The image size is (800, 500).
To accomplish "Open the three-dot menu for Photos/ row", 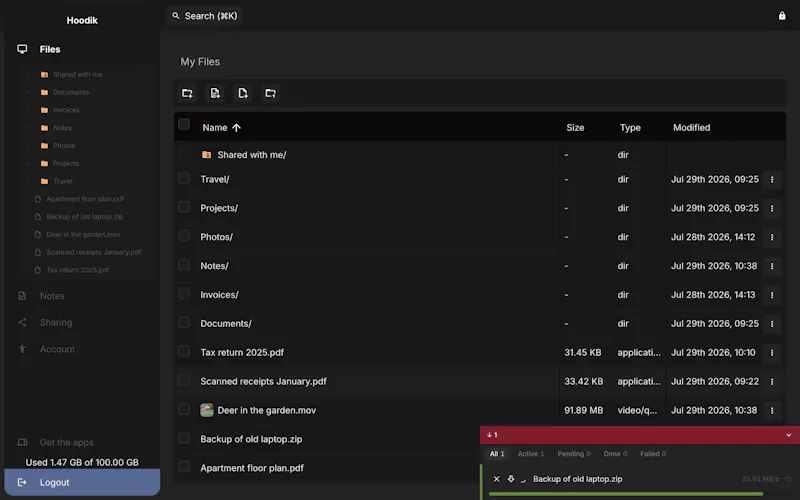I will tap(772, 237).
